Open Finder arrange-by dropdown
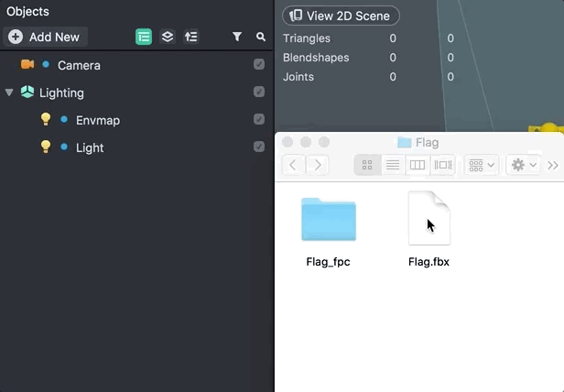The width and height of the screenshot is (564, 392). [482, 165]
